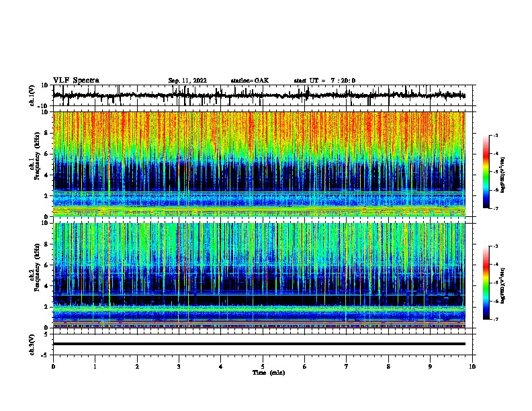The image size is (532, 411).
Task: Click the ch.2 colorbar "log(PSD)" unit label
Action: click(502, 285)
